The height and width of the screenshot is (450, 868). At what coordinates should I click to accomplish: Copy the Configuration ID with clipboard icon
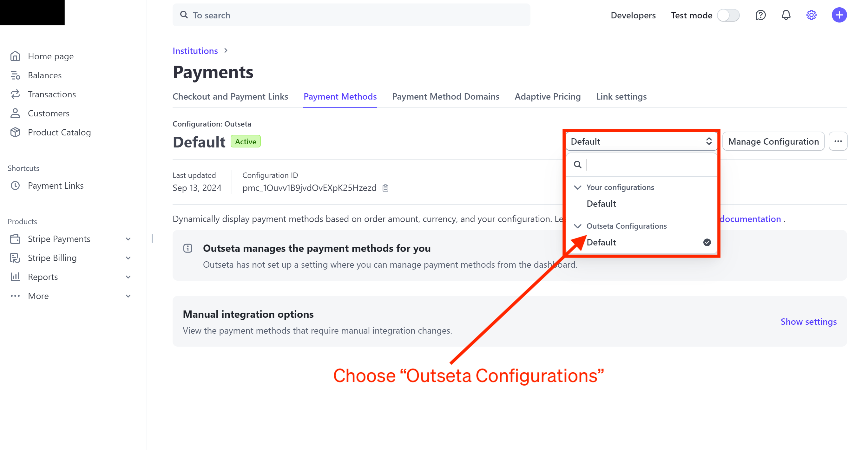(385, 188)
